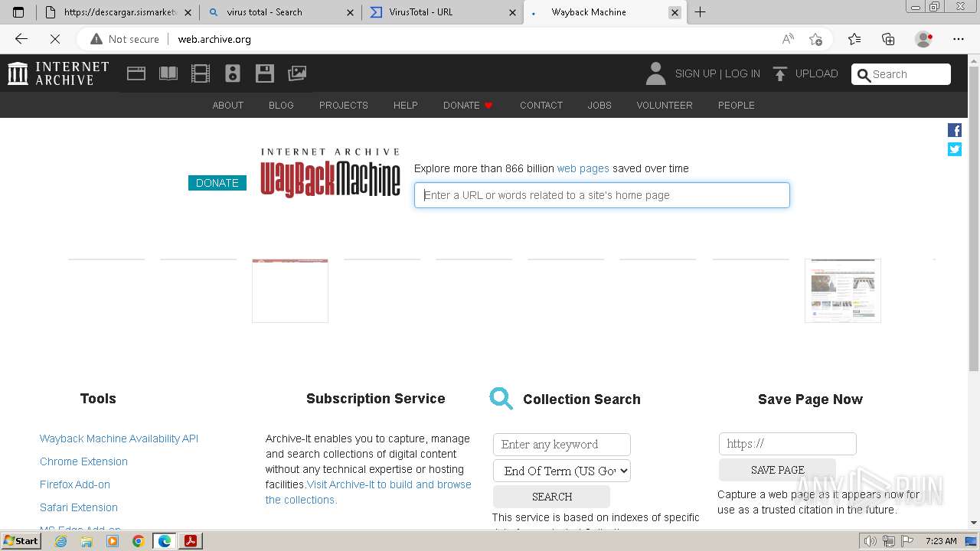This screenshot has height=551, width=980.
Task: Click the Windows Start button
Action: pyautogui.click(x=21, y=541)
